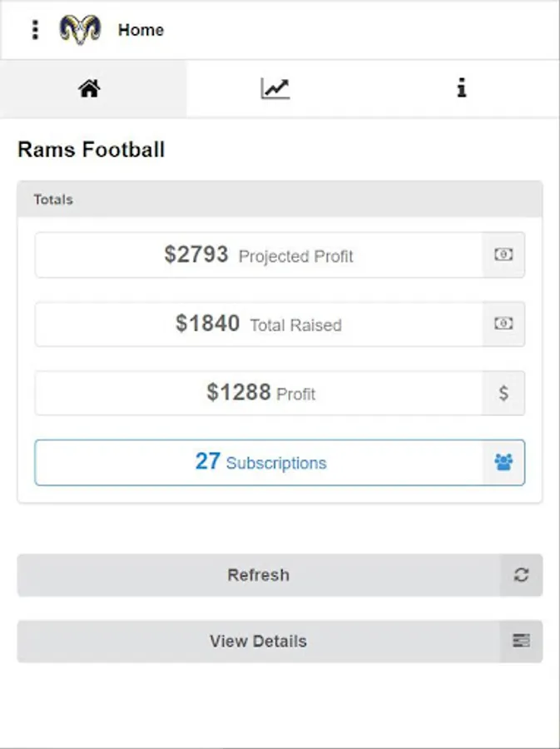Click the Rams Football heading
Image resolution: width=560 pixels, height=749 pixels.
[x=92, y=150]
